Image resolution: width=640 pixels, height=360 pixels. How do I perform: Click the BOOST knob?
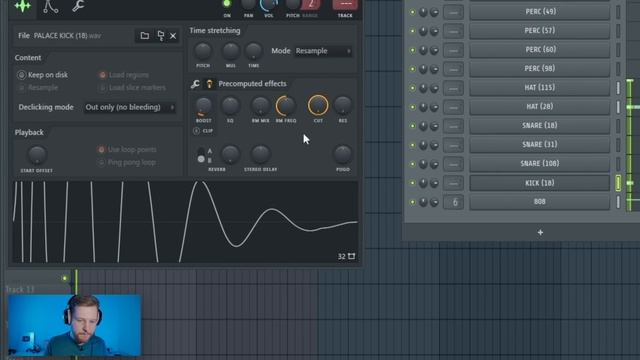pyautogui.click(x=203, y=106)
